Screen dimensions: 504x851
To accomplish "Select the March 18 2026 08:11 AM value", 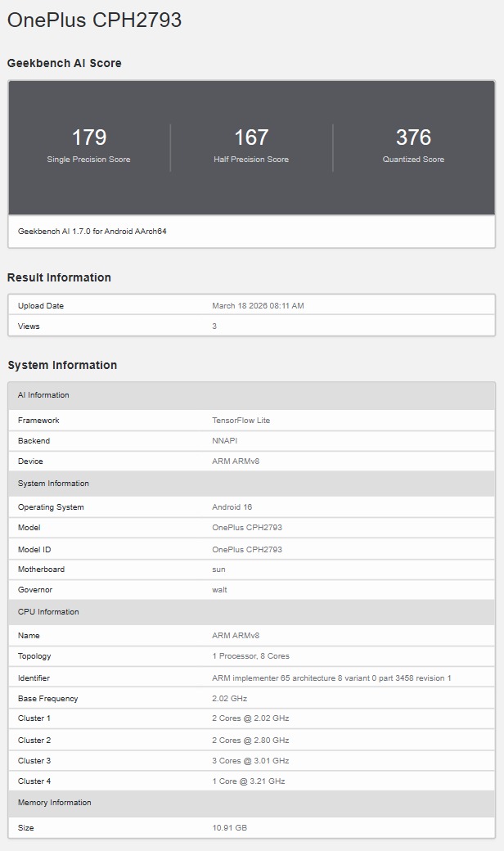I will point(258,305).
